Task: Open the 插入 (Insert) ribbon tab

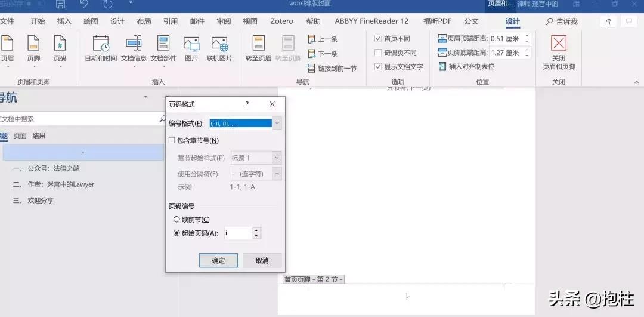Action: pyautogui.click(x=64, y=21)
